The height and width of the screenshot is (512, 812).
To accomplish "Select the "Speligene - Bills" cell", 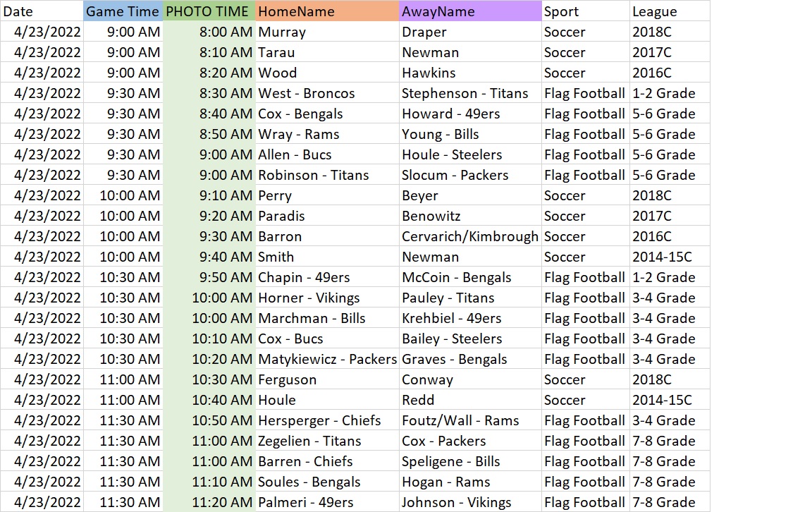I will click(x=469, y=461).
